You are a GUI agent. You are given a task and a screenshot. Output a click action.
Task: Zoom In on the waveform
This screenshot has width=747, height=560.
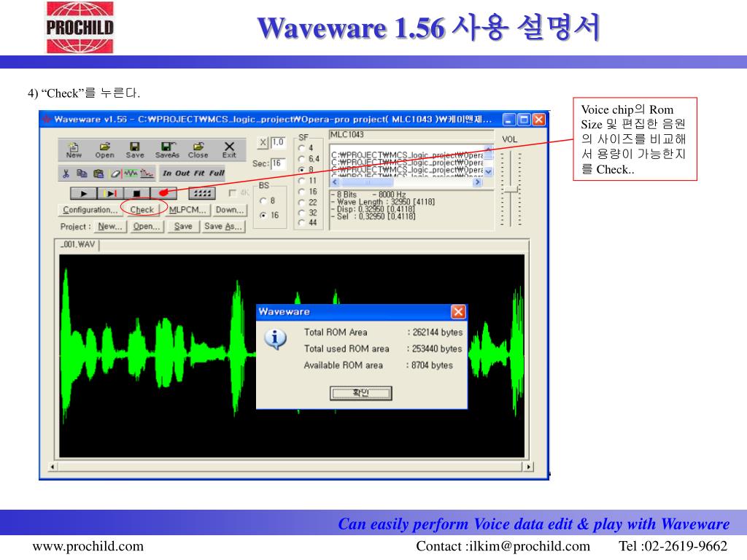pyautogui.click(x=167, y=174)
